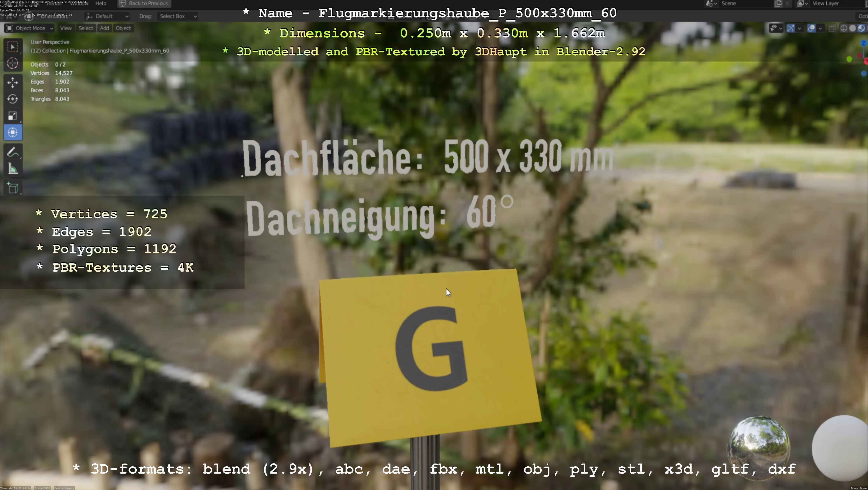Click the Back to Previous button
868x490 pixels.
pos(144,3)
